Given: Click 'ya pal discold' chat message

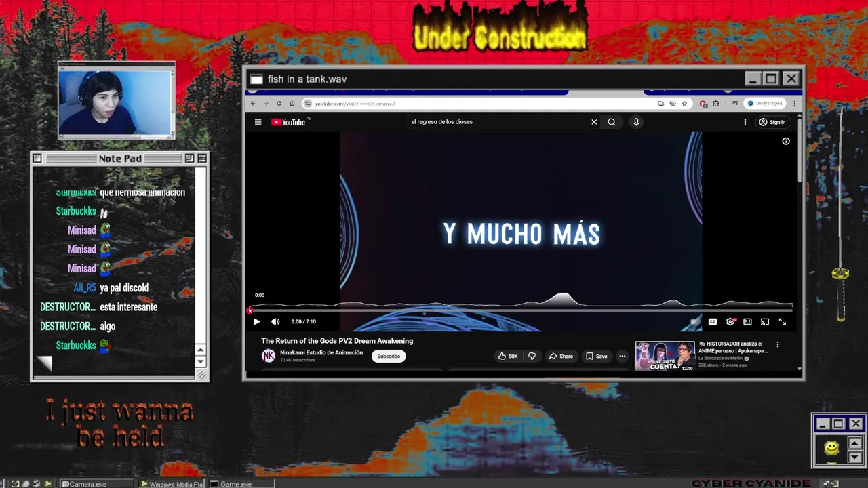Looking at the screenshot, I should (124, 288).
